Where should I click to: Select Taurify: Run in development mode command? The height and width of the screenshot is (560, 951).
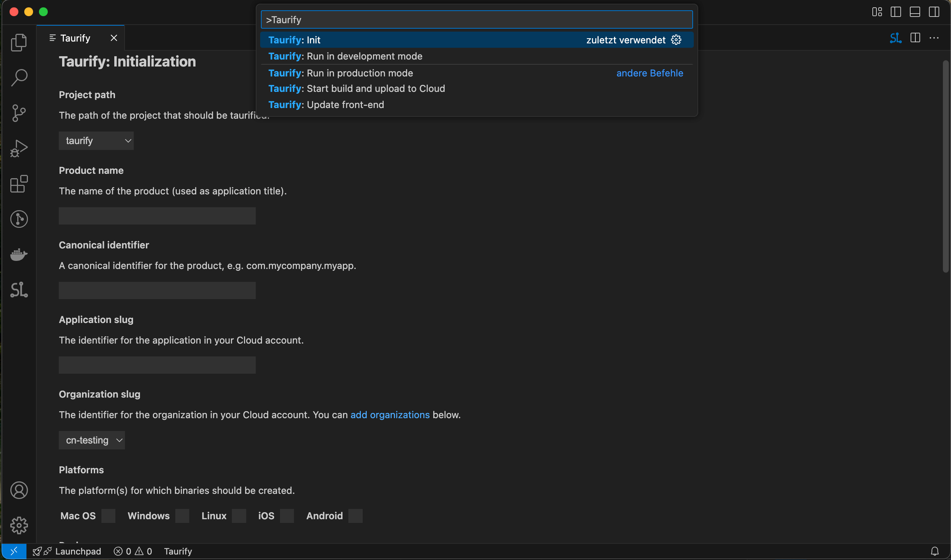[x=345, y=56]
